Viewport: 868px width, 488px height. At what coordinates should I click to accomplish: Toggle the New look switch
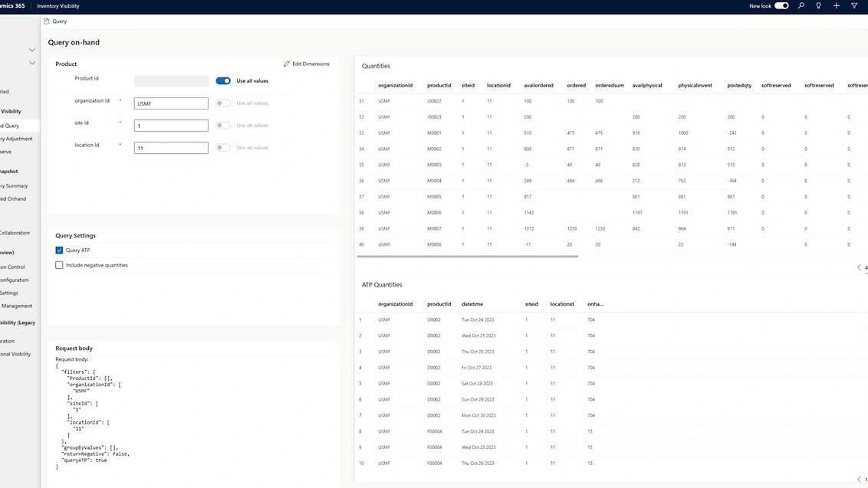781,6
